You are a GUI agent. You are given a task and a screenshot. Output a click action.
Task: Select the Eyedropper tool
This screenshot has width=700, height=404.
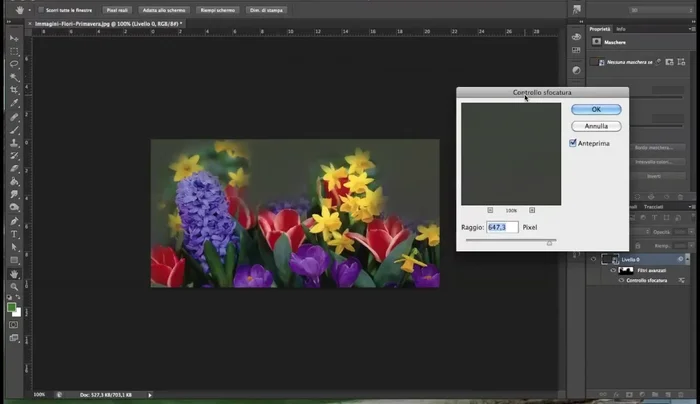click(x=14, y=104)
